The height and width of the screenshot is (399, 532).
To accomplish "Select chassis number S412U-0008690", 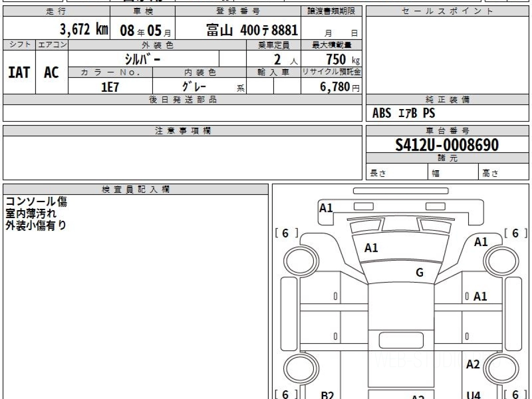I will 447,145.
